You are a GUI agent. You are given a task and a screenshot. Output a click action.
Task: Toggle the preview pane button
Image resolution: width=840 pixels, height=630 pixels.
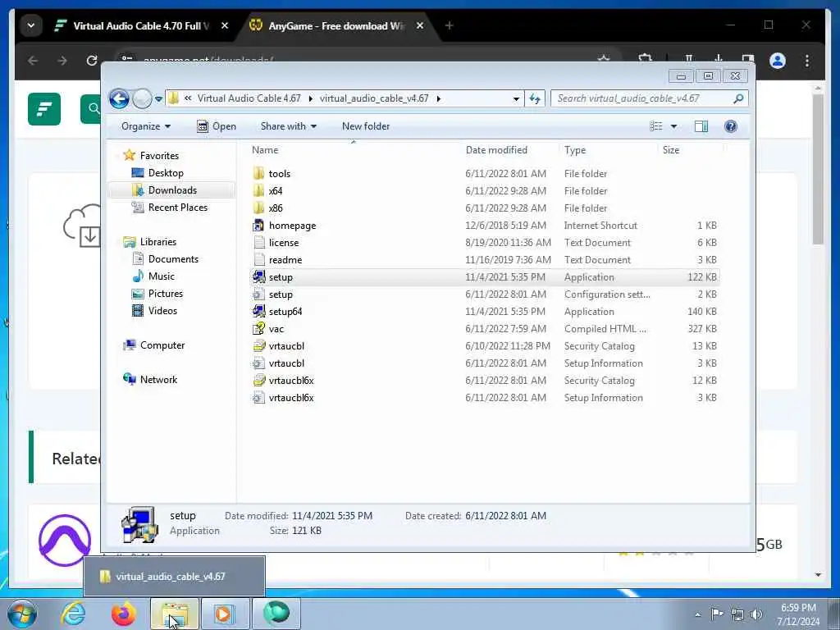[701, 126]
